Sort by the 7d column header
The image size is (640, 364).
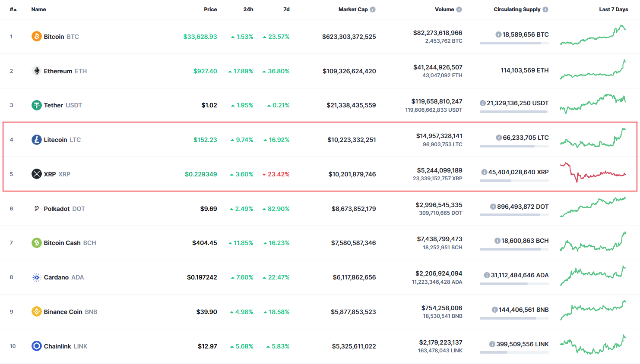pos(286,9)
